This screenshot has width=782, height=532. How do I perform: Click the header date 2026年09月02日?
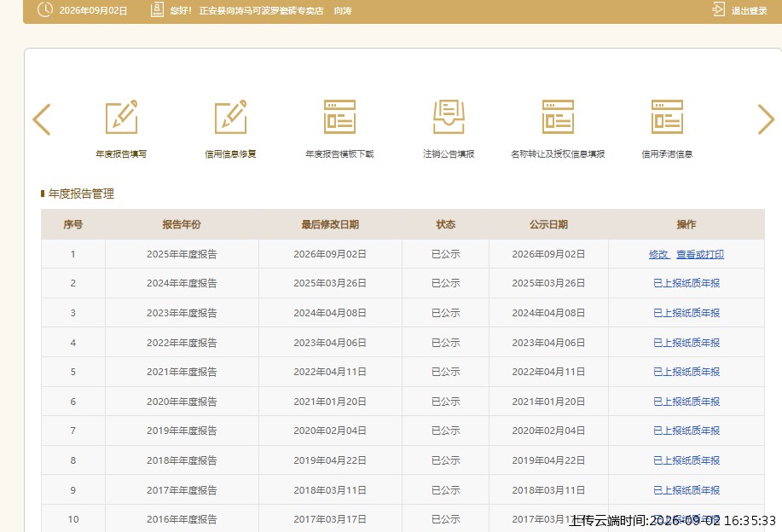click(93, 10)
